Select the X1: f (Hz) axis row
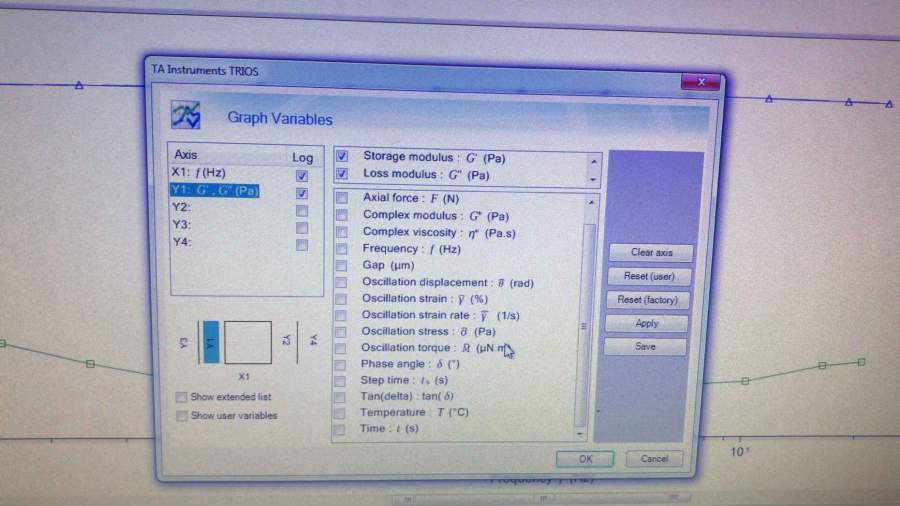900x506 pixels. pyautogui.click(x=199, y=172)
